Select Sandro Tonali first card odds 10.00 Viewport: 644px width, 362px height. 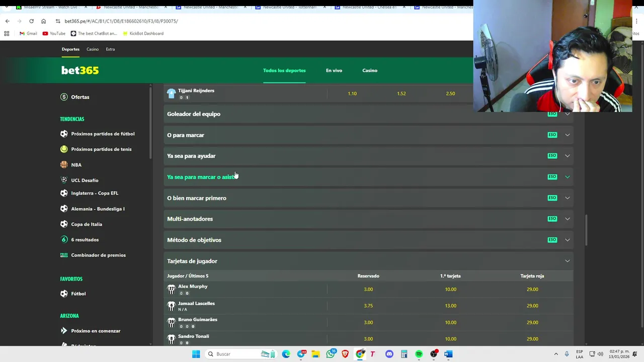(450, 339)
